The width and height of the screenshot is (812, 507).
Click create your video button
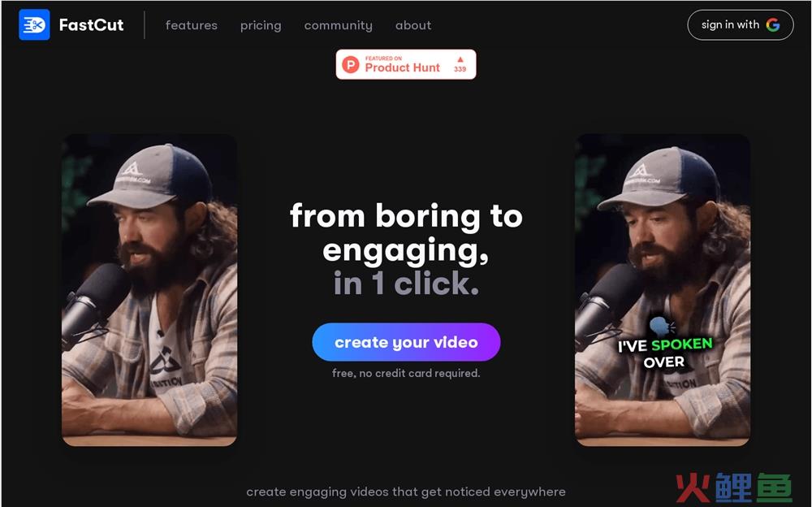pyautogui.click(x=406, y=342)
